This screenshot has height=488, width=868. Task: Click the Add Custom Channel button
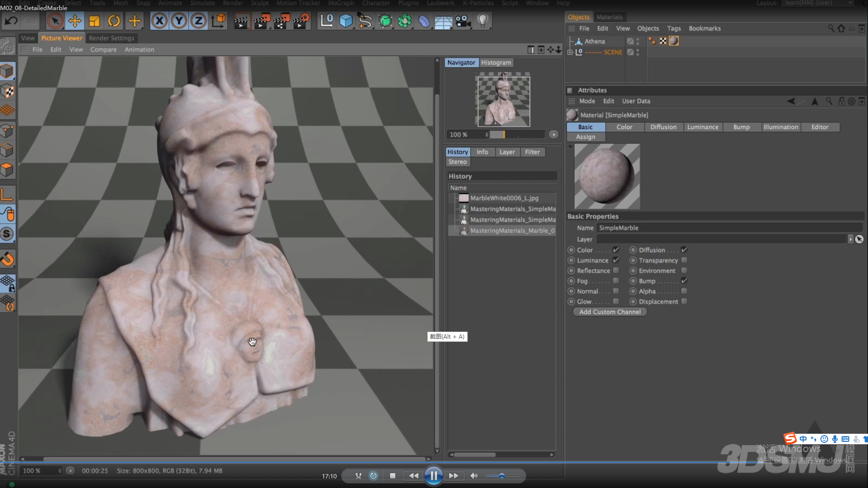(x=610, y=312)
